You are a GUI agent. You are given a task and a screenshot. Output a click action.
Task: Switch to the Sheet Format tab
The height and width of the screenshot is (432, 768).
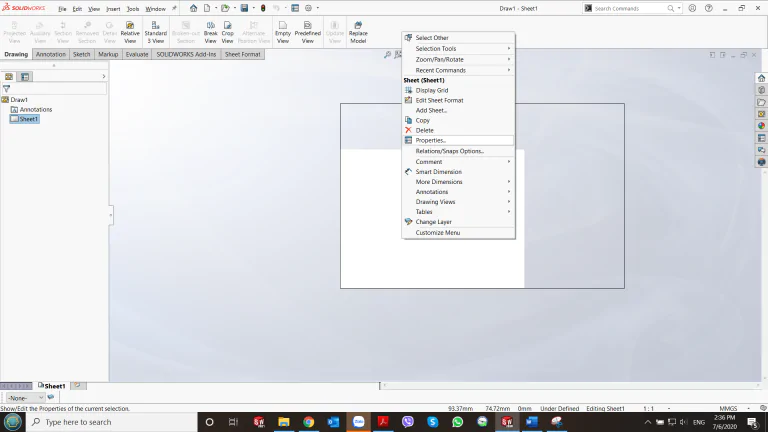point(242,54)
